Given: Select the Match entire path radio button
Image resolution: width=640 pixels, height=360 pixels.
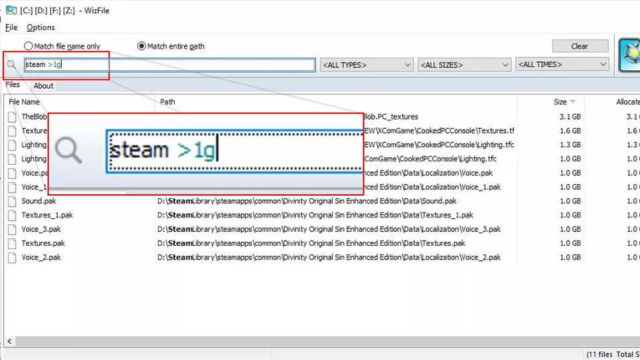Looking at the screenshot, I should point(141,46).
